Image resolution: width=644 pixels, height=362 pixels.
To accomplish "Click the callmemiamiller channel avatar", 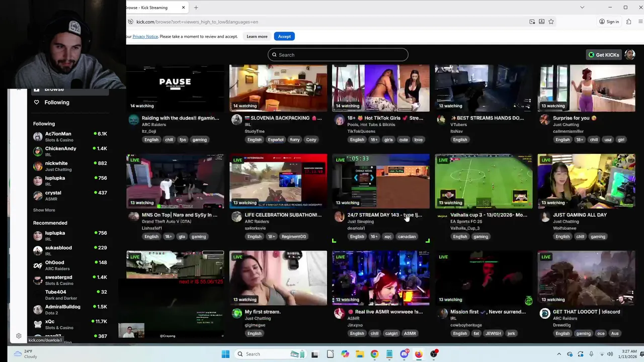I will (545, 120).
